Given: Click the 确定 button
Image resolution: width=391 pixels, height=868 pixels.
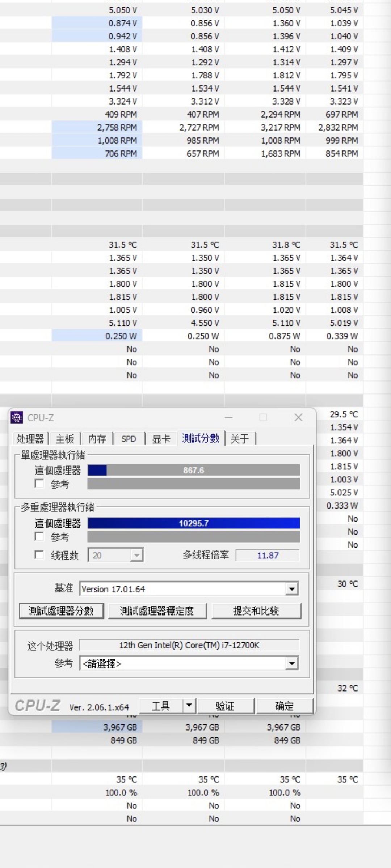Looking at the screenshot, I should (x=285, y=706).
